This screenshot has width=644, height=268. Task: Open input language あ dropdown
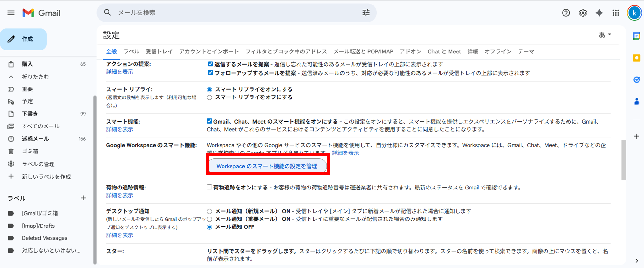click(x=604, y=35)
